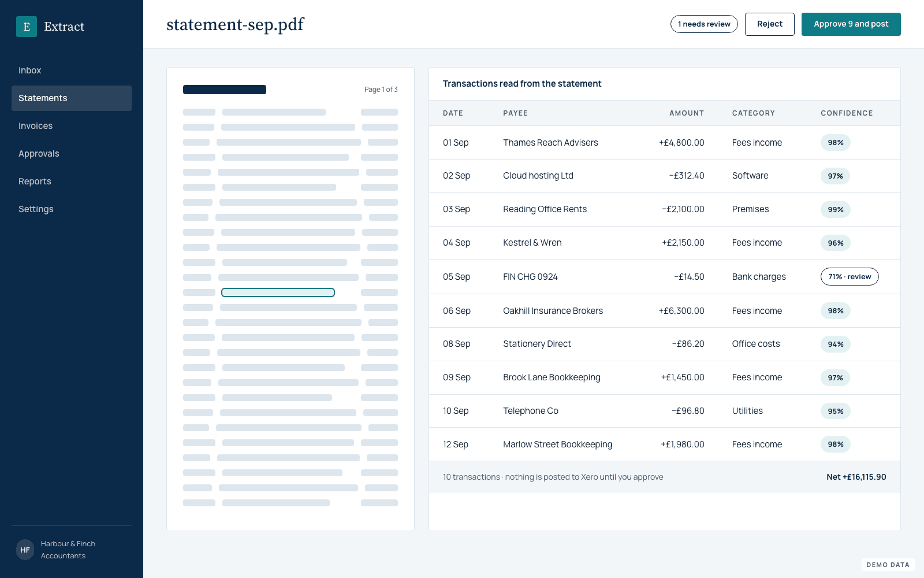The height and width of the screenshot is (578, 924).
Task: Click the Category column header
Action: [754, 113]
